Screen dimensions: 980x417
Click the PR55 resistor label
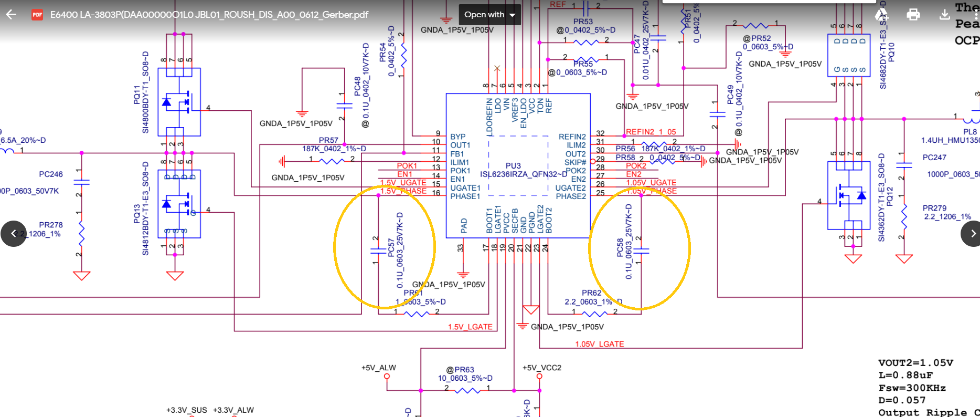[x=583, y=64]
